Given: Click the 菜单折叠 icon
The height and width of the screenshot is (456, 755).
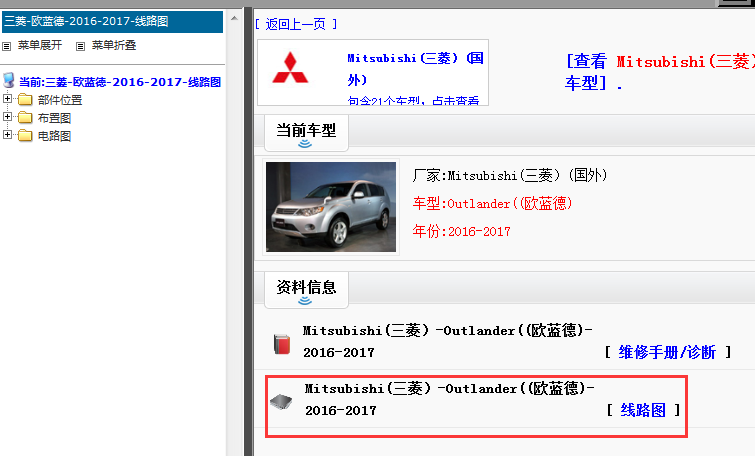Looking at the screenshot, I should 80,46.
